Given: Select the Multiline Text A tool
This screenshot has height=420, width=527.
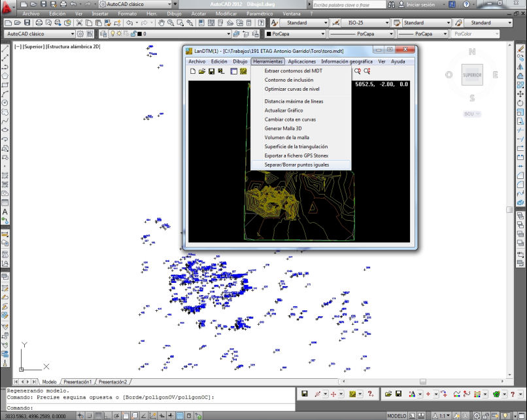Looking at the screenshot, I should click(5, 212).
